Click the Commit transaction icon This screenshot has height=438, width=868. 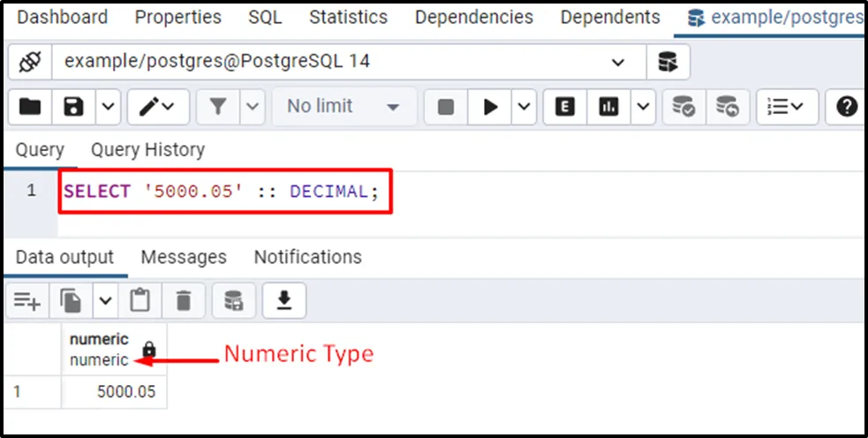(x=683, y=107)
